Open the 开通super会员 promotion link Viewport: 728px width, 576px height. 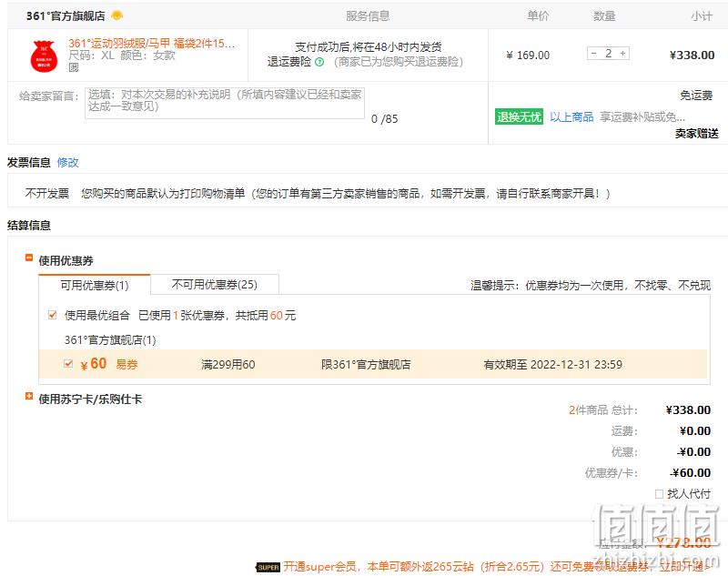click(x=496, y=567)
